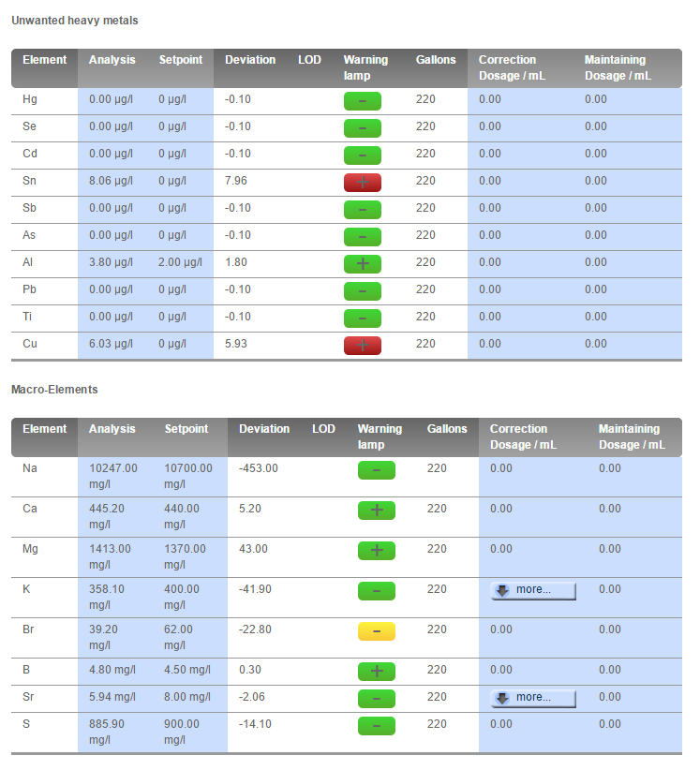This screenshot has width=700, height=770.
Task: Click the green plus lamp for Mg
Action: 377,551
